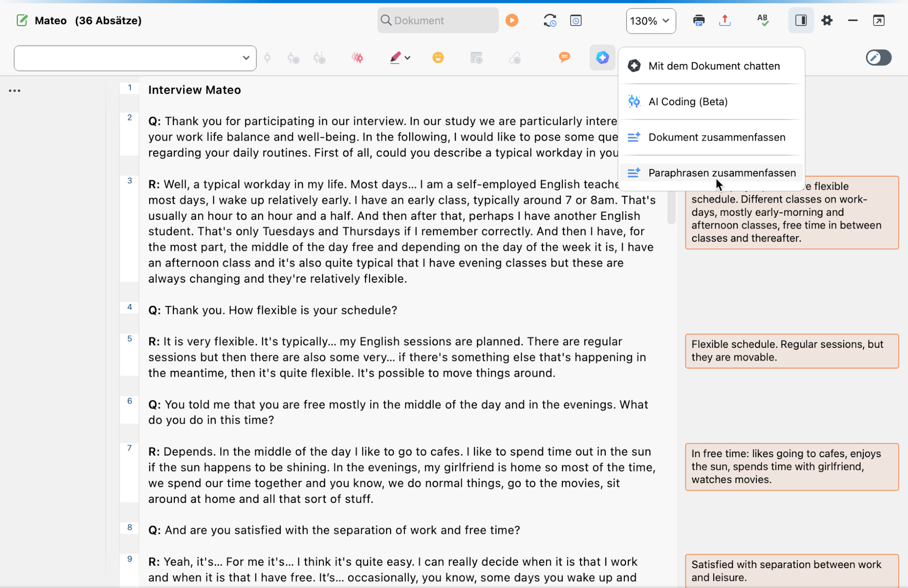The width and height of the screenshot is (908, 588).
Task: Expand the code selection combo box
Action: pos(246,58)
